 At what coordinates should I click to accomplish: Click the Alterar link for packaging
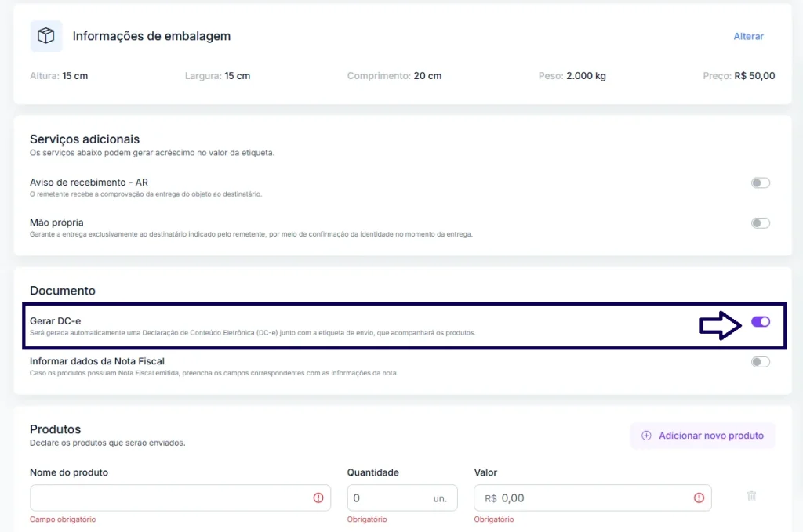tap(748, 36)
